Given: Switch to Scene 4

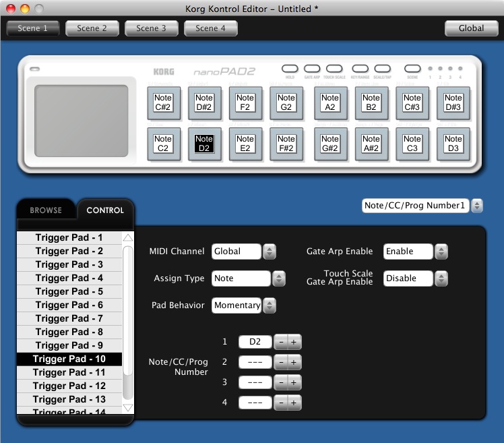Looking at the screenshot, I should (x=210, y=28).
